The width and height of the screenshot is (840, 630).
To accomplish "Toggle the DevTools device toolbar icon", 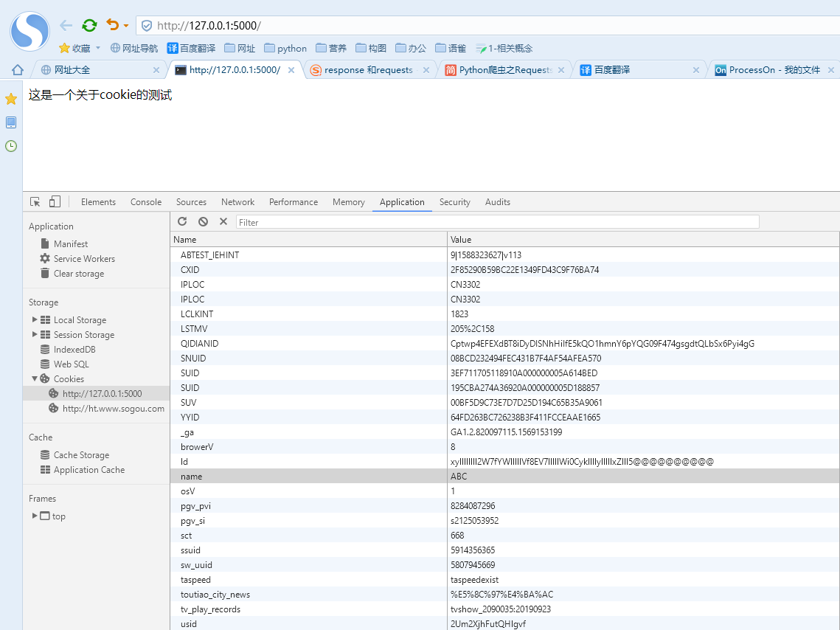I will coord(55,201).
